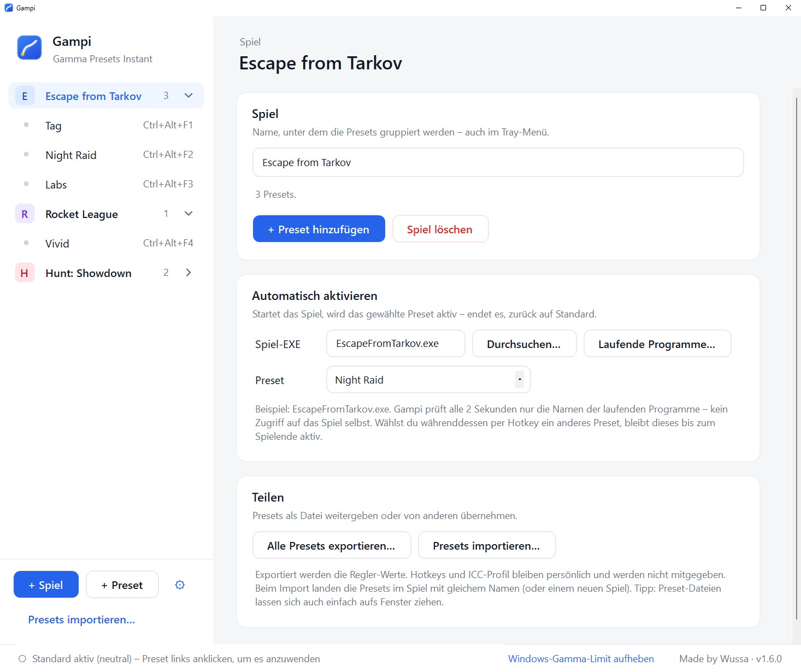Click Presets importieren in the Teilen card
801x672 pixels.
pyautogui.click(x=487, y=545)
